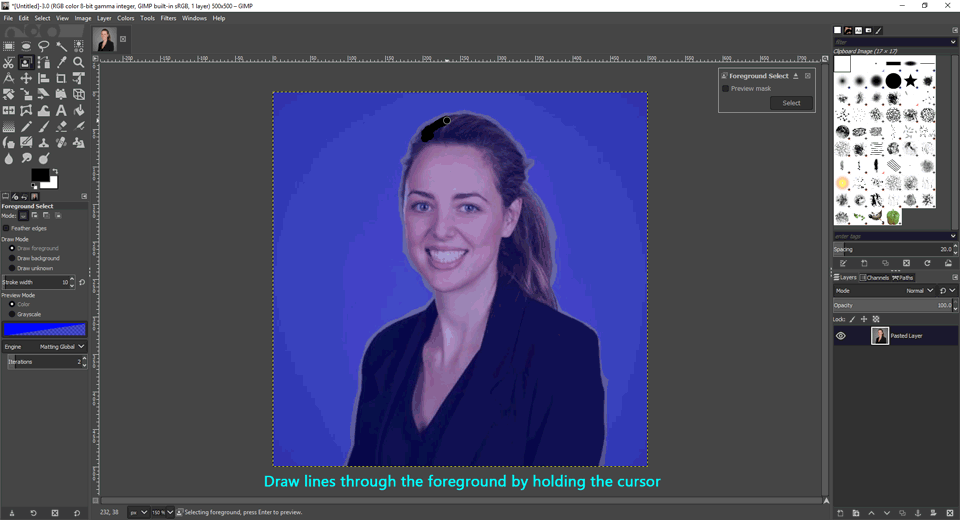Screen dimensions: 960x520
Task: Open the Windows menu
Action: pos(194,18)
